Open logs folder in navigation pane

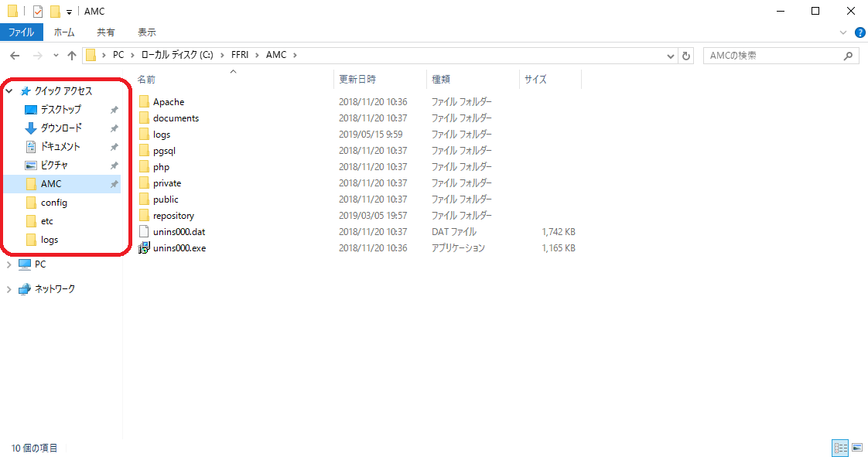(x=50, y=240)
